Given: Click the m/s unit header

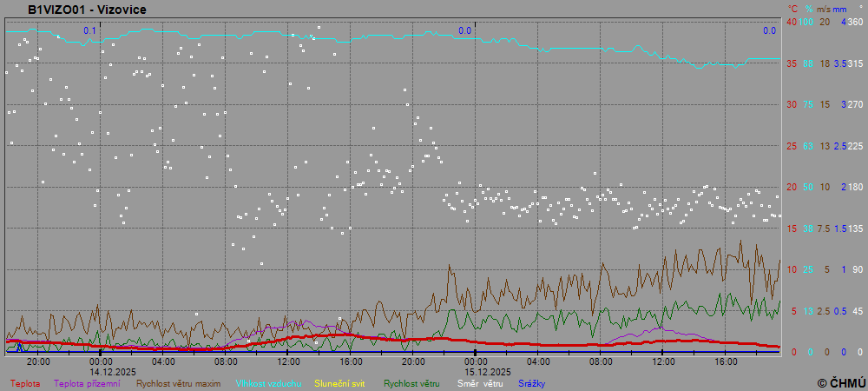Looking at the screenshot, I should pos(824,9).
